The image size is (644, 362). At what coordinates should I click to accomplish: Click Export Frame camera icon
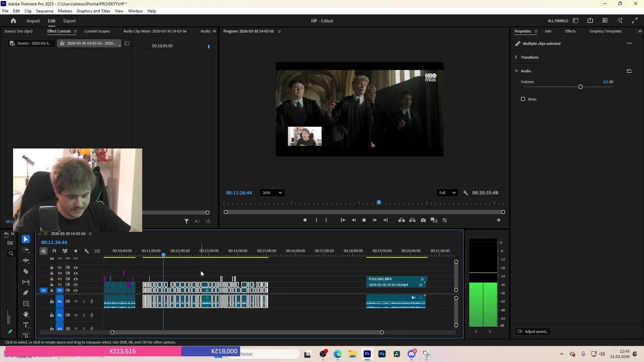423,220
